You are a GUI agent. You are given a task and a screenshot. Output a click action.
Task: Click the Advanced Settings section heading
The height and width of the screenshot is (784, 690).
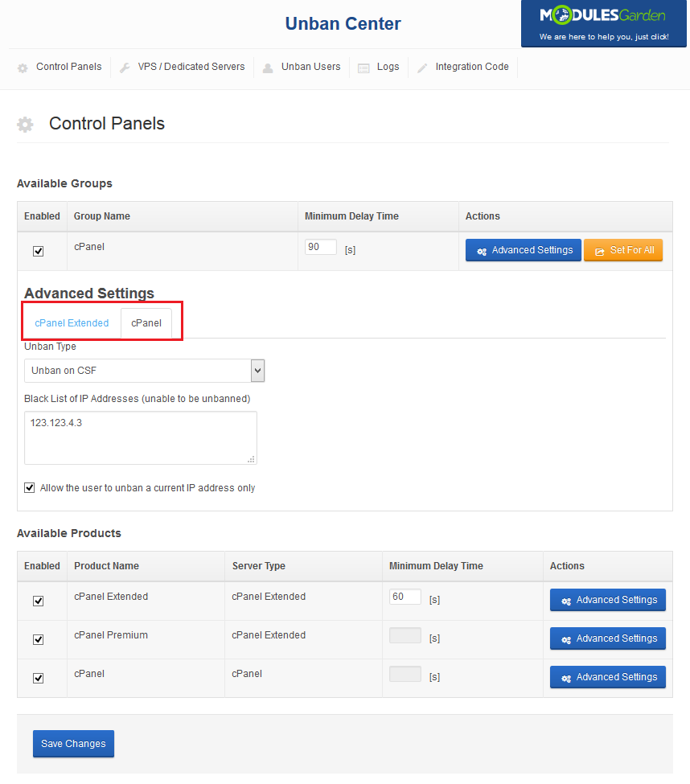click(x=89, y=293)
